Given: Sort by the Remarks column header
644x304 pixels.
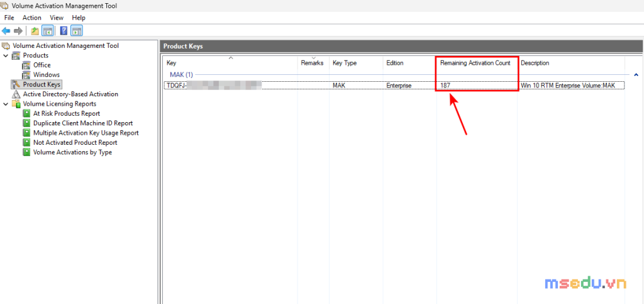Looking at the screenshot, I should coord(313,63).
